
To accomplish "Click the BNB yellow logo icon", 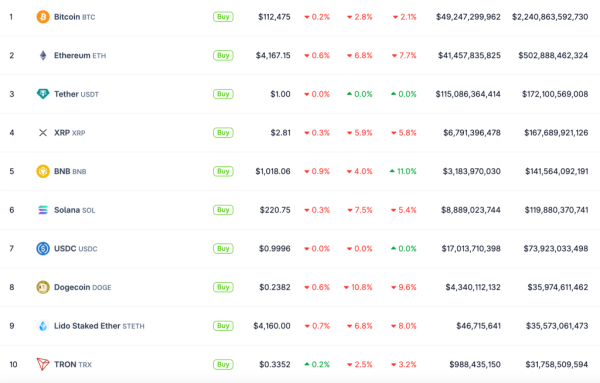I will [x=43, y=171].
